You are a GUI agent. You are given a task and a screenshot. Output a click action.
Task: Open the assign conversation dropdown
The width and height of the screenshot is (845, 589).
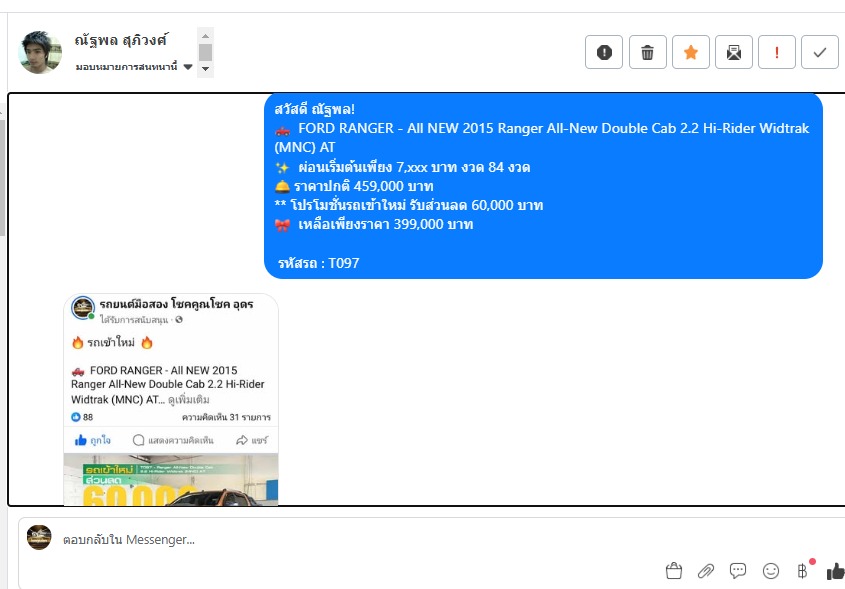pos(134,67)
